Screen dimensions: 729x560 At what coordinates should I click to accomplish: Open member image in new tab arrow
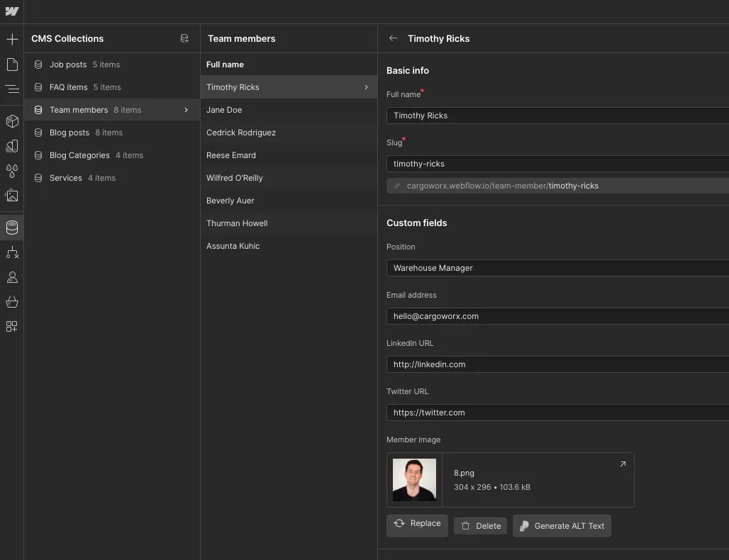coord(623,464)
